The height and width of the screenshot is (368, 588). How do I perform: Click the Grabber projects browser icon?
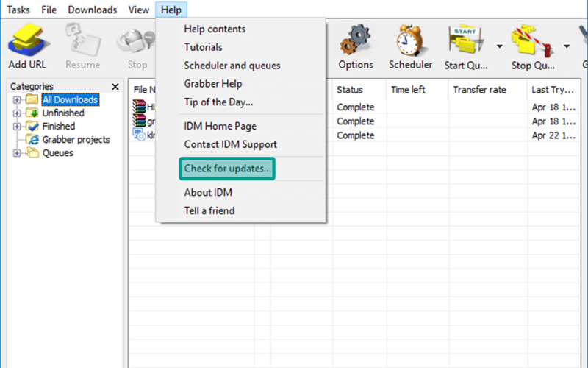[32, 140]
